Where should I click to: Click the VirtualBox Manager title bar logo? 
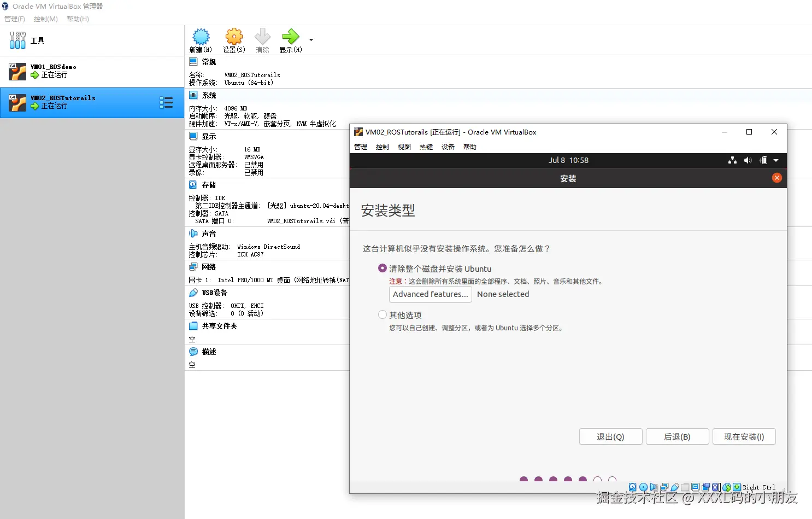5,7
